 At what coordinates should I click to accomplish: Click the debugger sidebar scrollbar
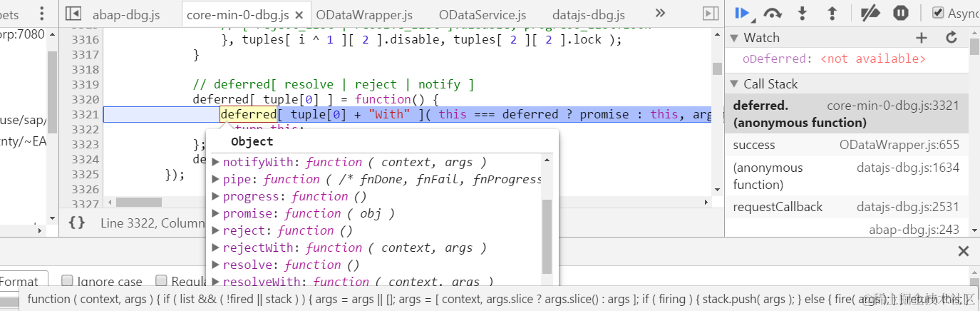[974, 46]
